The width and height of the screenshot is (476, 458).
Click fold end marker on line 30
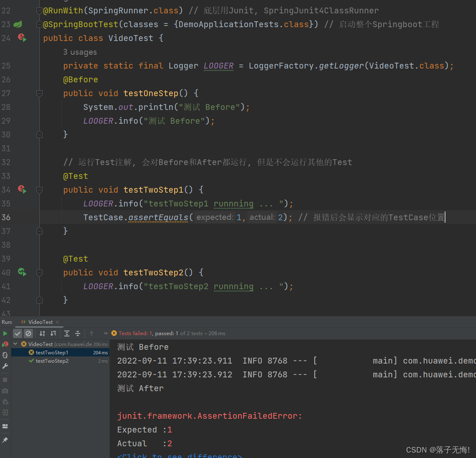pos(39,135)
